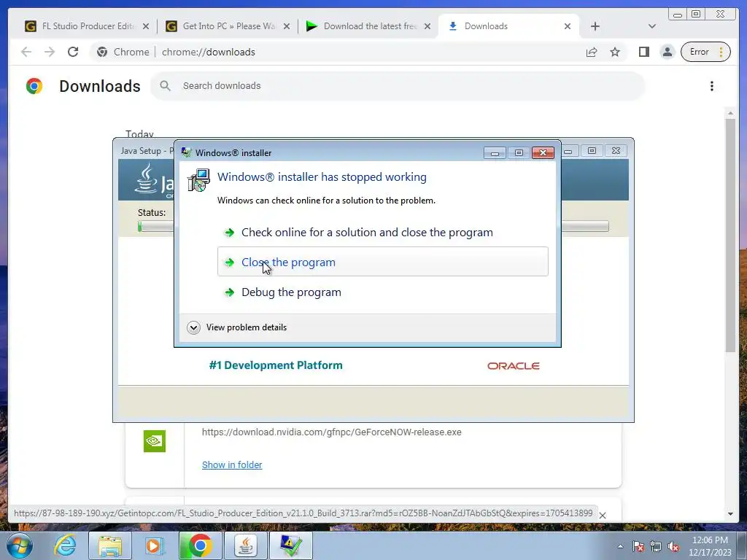Switch to Java Setup taskbar item
Viewport: 747px width, 560px height.
click(x=245, y=545)
